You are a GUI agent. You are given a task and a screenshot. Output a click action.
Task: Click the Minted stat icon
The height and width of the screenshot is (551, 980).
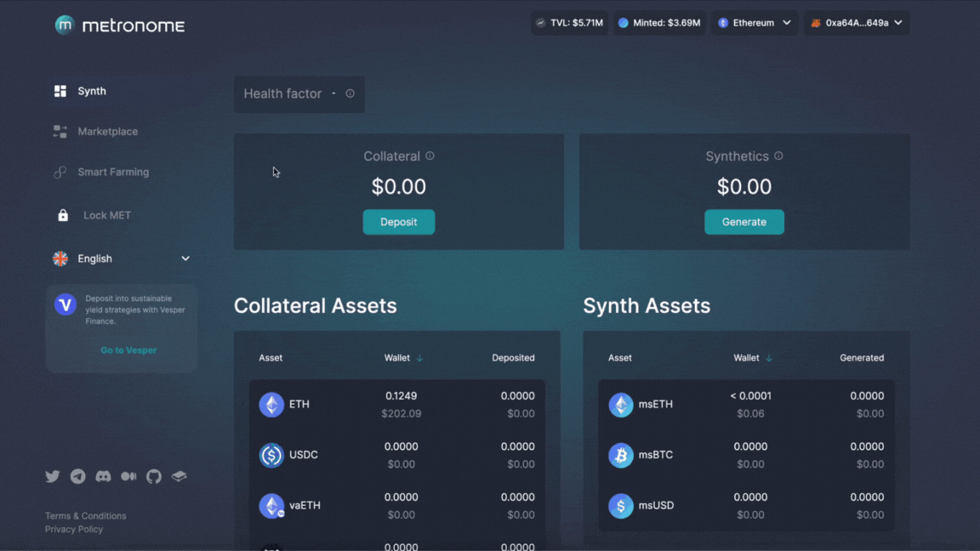[623, 23]
